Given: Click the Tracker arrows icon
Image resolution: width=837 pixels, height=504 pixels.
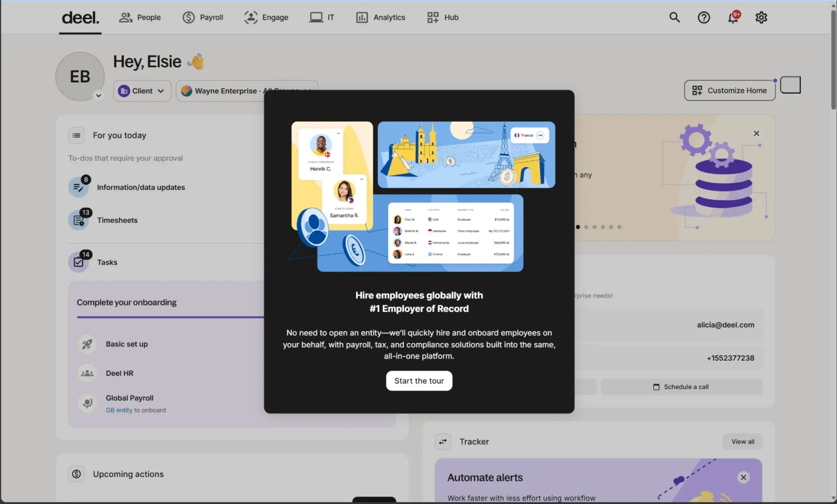Looking at the screenshot, I should click(443, 442).
